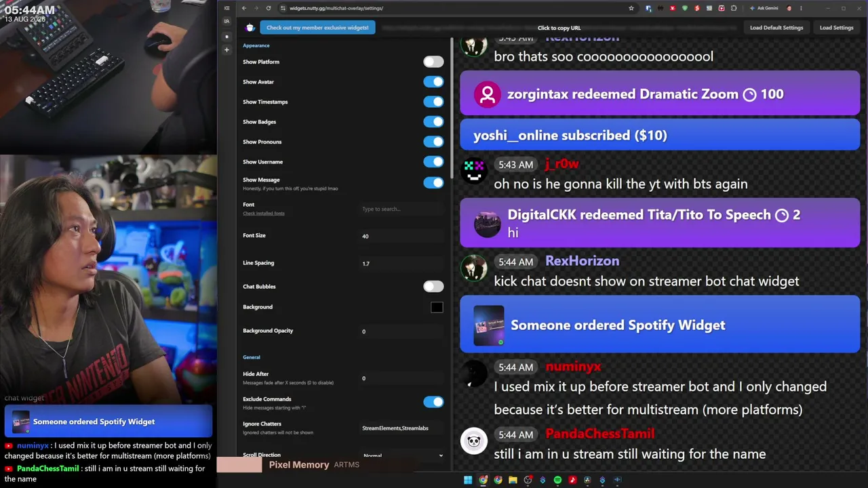Image resolution: width=868 pixels, height=488 pixels.
Task: Enable Chat Bubbles toggle
Action: click(x=433, y=287)
